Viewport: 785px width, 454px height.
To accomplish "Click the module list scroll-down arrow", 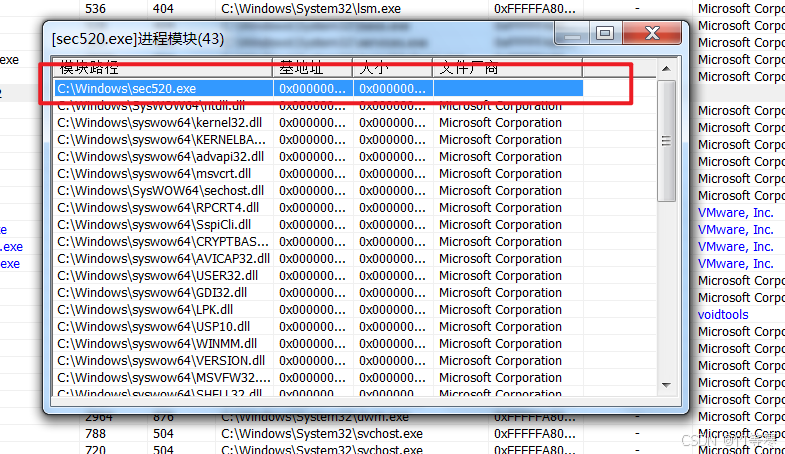I will 667,391.
